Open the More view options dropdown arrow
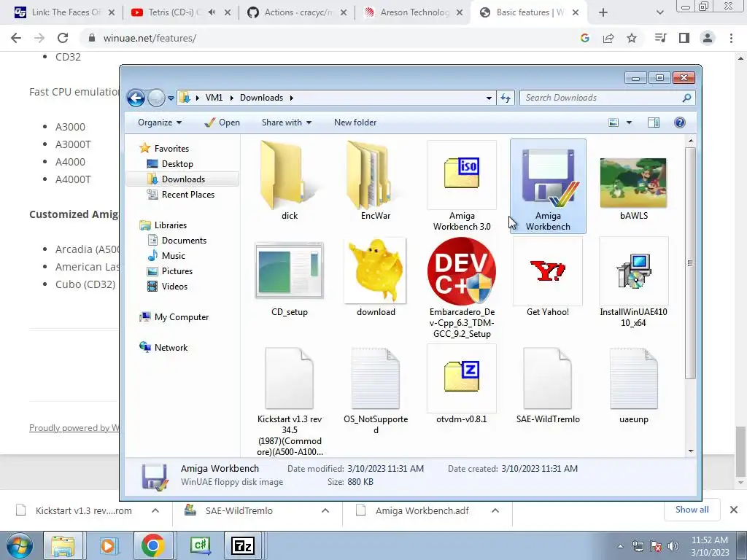 [629, 122]
